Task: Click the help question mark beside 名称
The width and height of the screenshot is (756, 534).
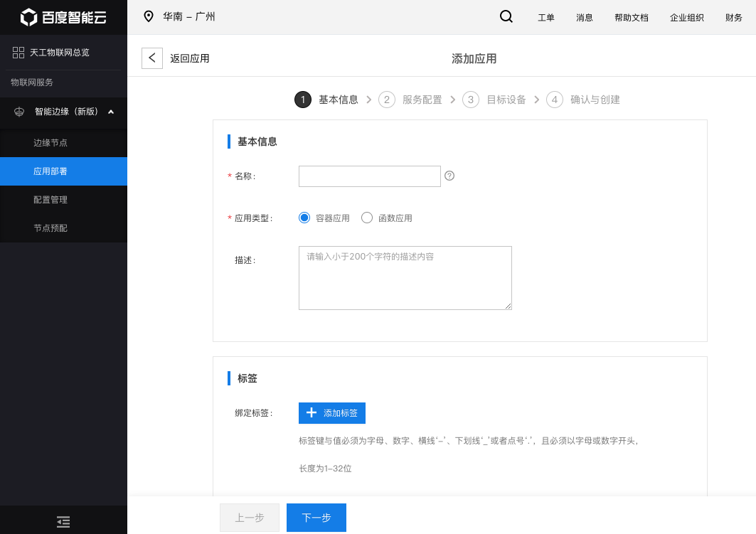Action: (449, 176)
